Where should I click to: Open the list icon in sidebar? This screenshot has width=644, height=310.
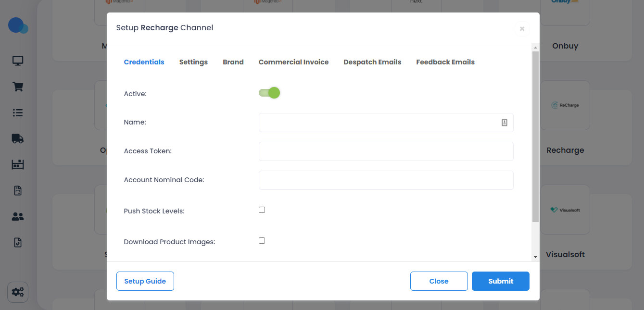(x=18, y=113)
